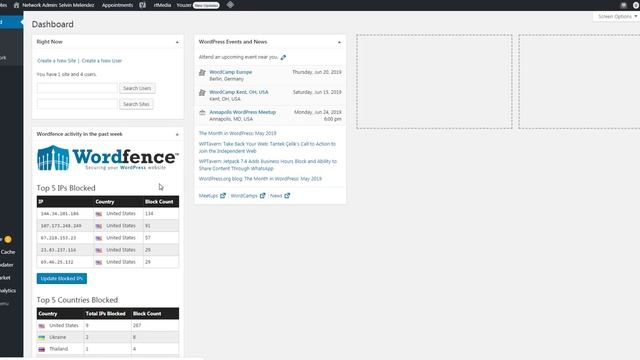This screenshot has height=360, width=640.
Task: Click the News footer link
Action: (x=276, y=196)
